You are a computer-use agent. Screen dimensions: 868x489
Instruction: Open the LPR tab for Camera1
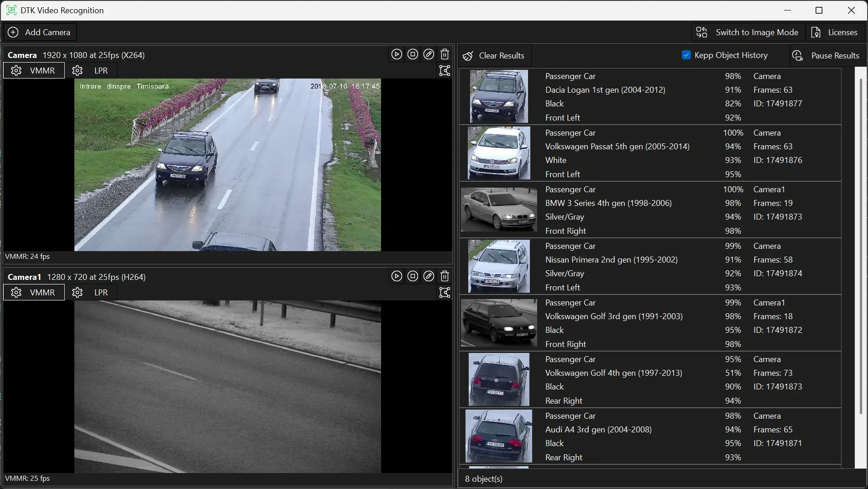point(91,293)
